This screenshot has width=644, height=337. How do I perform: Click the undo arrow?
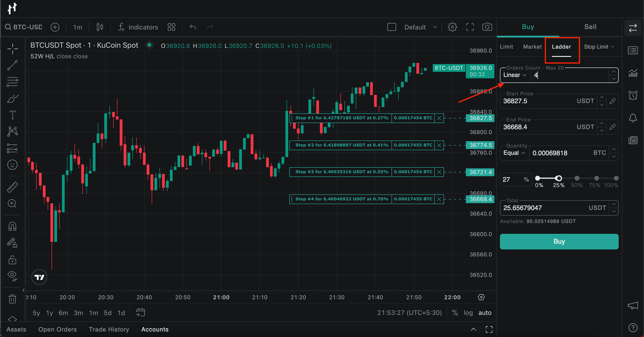tap(193, 27)
